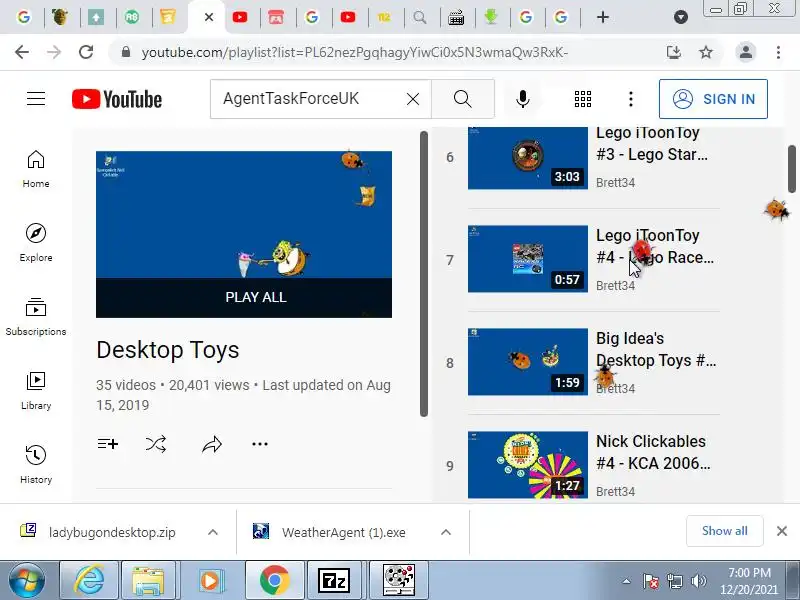
Task: Close the downloads bar
Action: click(x=782, y=531)
